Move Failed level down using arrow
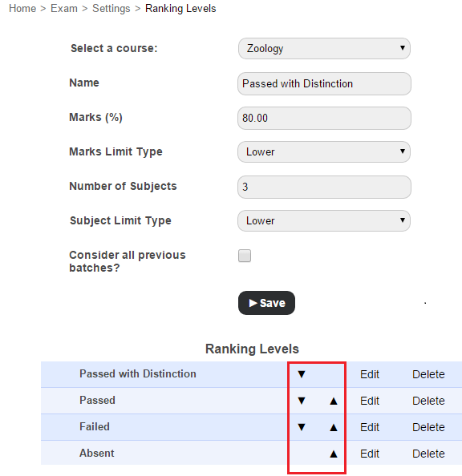 [x=302, y=427]
